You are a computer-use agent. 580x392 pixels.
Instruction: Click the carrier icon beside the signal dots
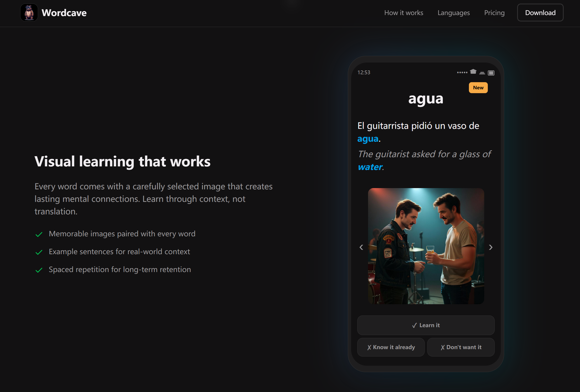473,72
